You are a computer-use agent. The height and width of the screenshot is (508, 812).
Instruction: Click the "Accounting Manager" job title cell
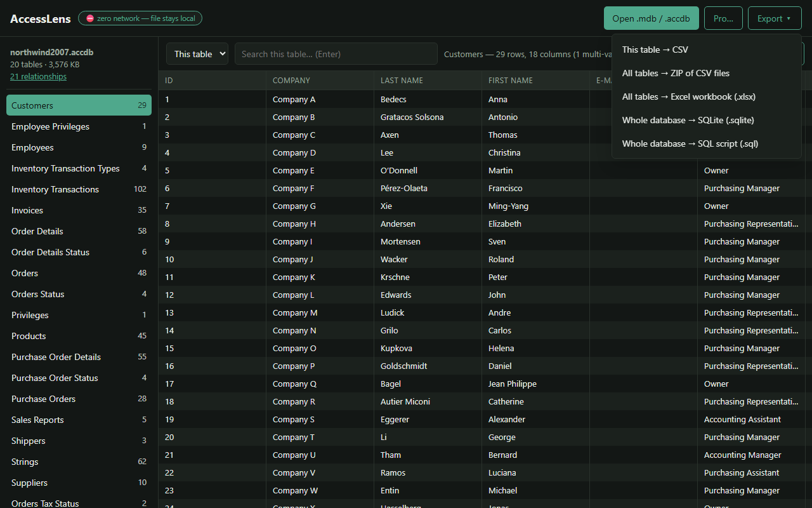tap(752, 455)
